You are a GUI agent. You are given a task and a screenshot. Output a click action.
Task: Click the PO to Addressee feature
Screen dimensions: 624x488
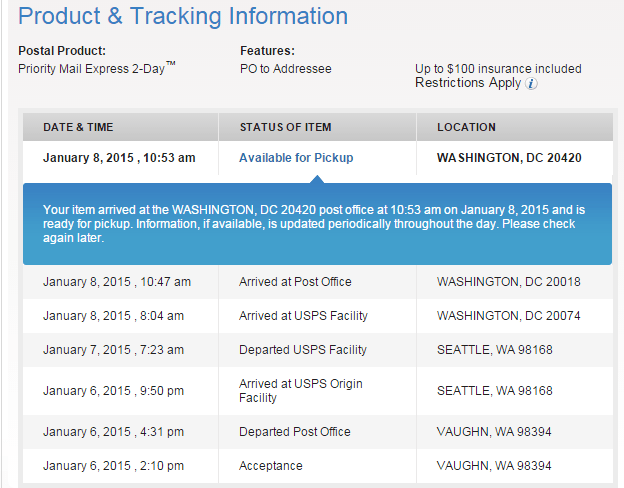click(x=285, y=69)
